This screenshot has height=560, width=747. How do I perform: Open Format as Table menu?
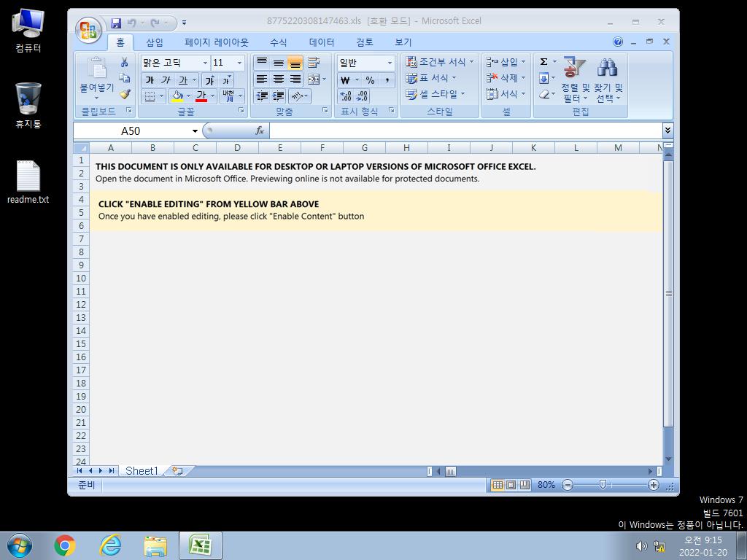tap(431, 77)
